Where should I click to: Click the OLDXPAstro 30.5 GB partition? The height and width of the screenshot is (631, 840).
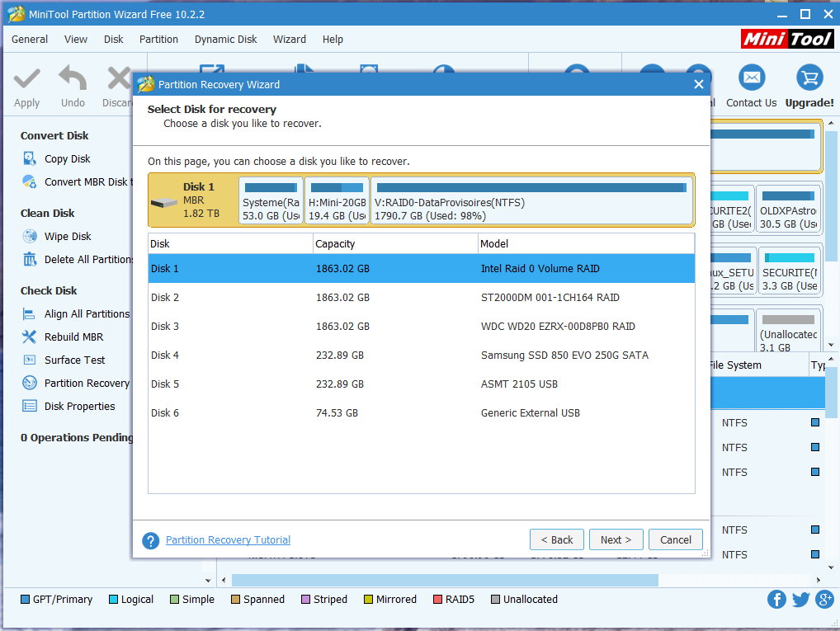tap(788, 209)
